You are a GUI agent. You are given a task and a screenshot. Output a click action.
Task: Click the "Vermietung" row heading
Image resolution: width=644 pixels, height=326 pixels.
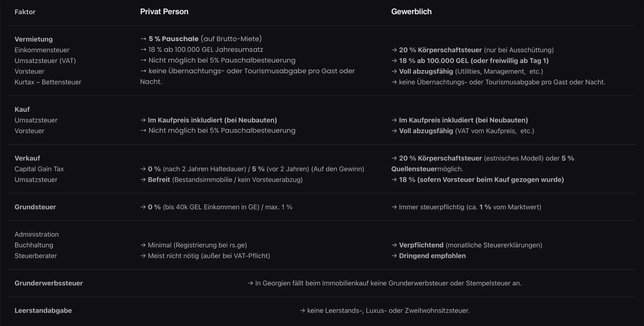coord(33,39)
